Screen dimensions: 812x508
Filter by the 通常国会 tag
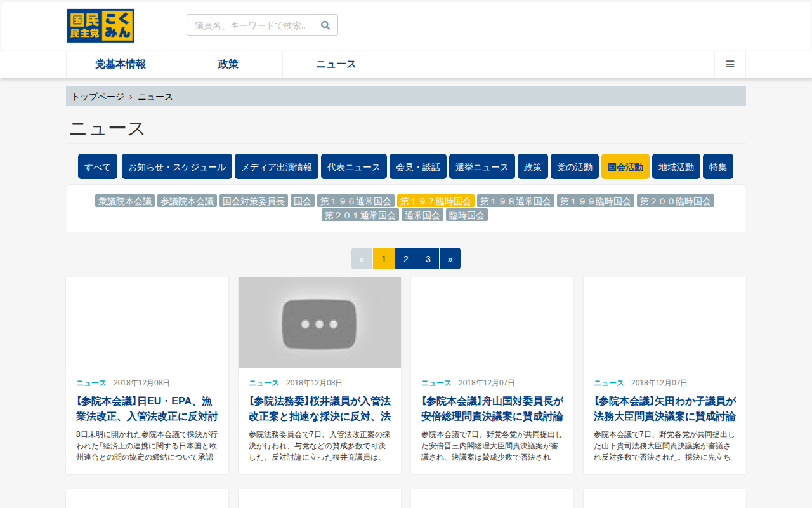click(x=422, y=215)
